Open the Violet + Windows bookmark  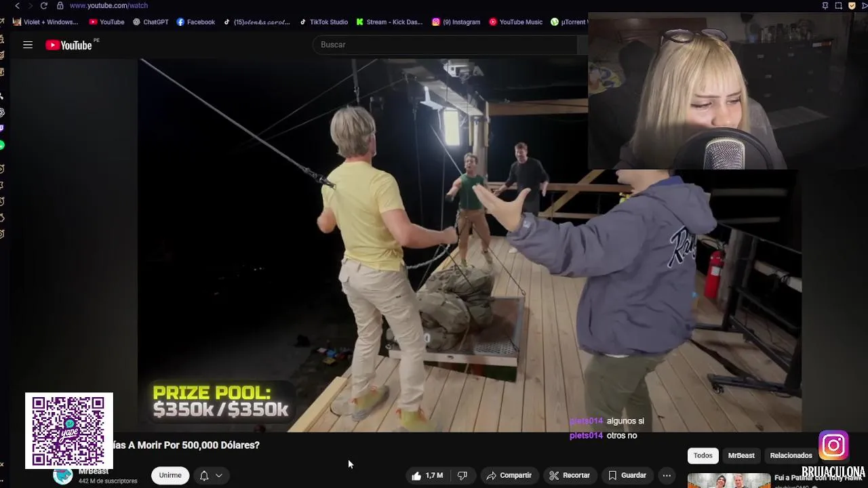point(45,22)
